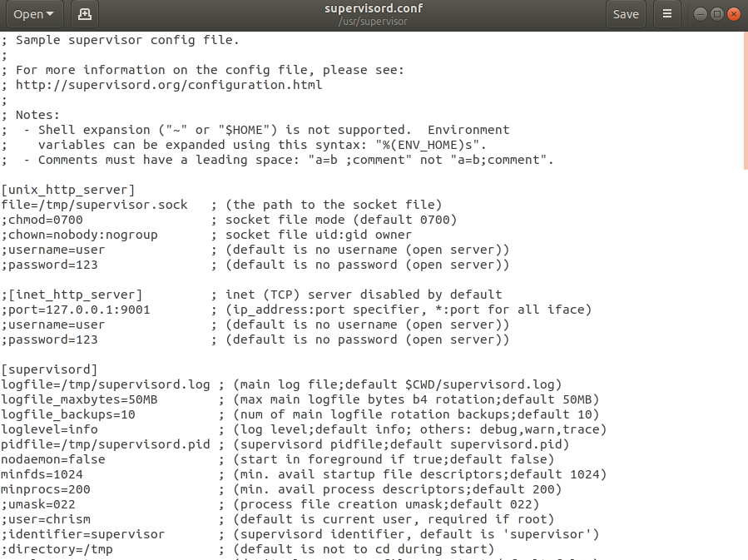Expand the Open dropdown arrow

point(48,14)
